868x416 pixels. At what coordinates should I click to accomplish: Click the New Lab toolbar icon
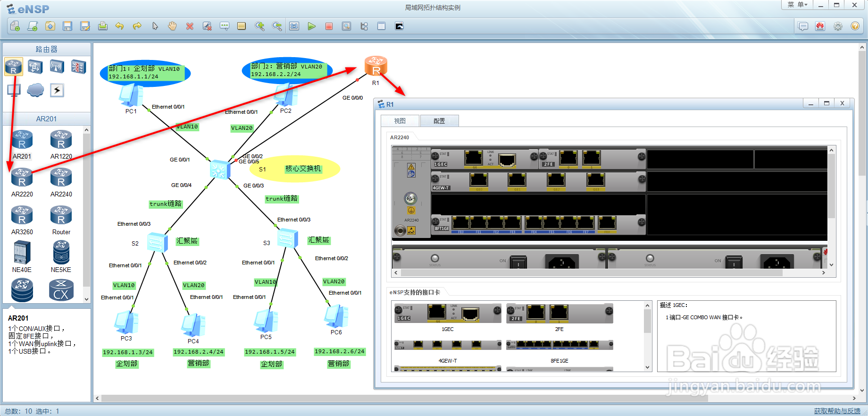[33, 26]
